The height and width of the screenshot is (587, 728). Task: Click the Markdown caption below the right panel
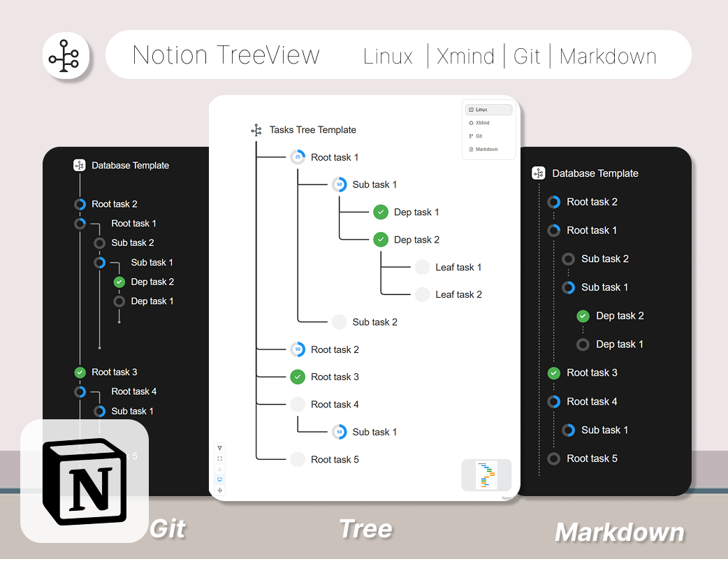(x=620, y=532)
